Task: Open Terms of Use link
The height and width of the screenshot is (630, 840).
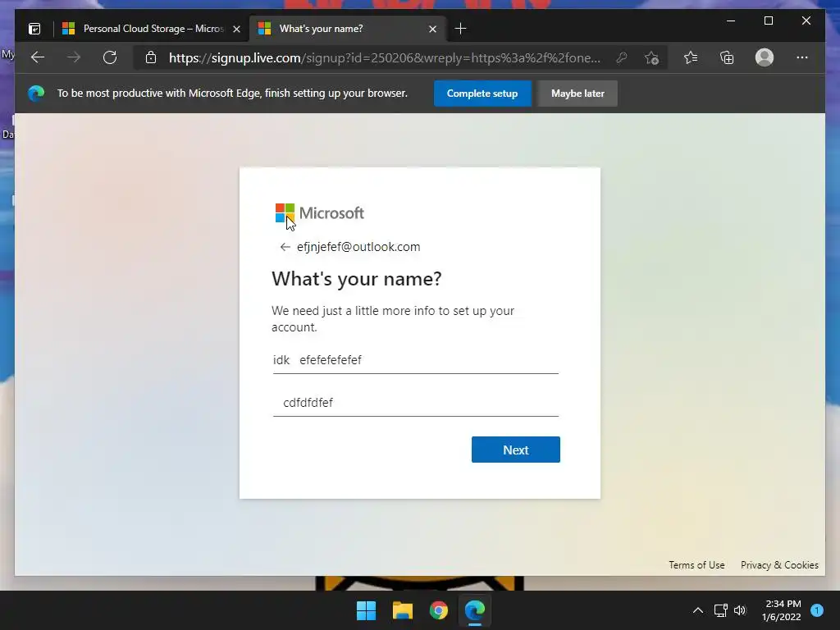Action: tap(696, 565)
